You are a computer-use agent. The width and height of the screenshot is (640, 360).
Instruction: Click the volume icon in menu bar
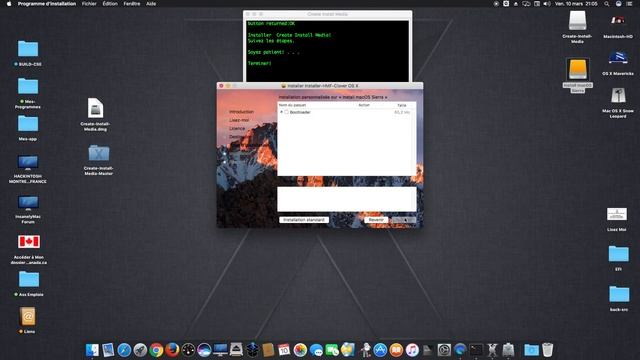coord(547,4)
